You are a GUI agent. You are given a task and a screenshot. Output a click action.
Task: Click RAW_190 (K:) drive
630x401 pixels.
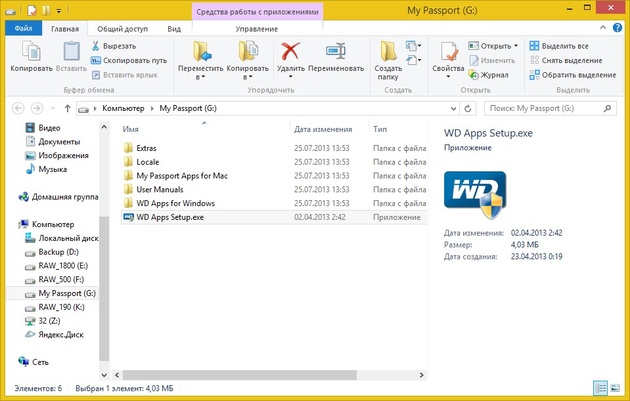pyautogui.click(x=54, y=307)
